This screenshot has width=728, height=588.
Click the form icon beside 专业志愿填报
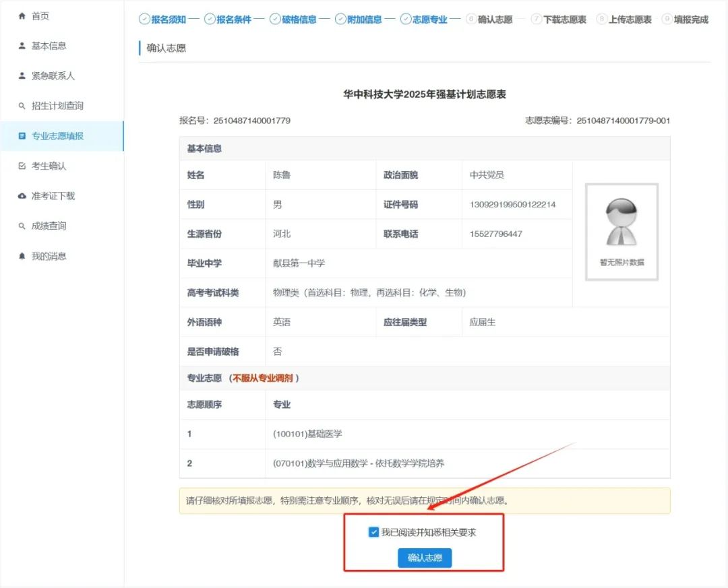22,136
